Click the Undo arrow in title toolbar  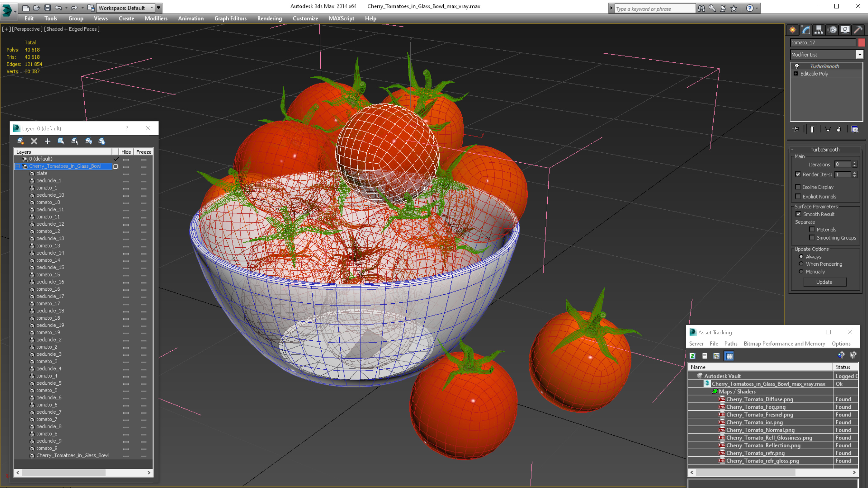click(x=58, y=8)
